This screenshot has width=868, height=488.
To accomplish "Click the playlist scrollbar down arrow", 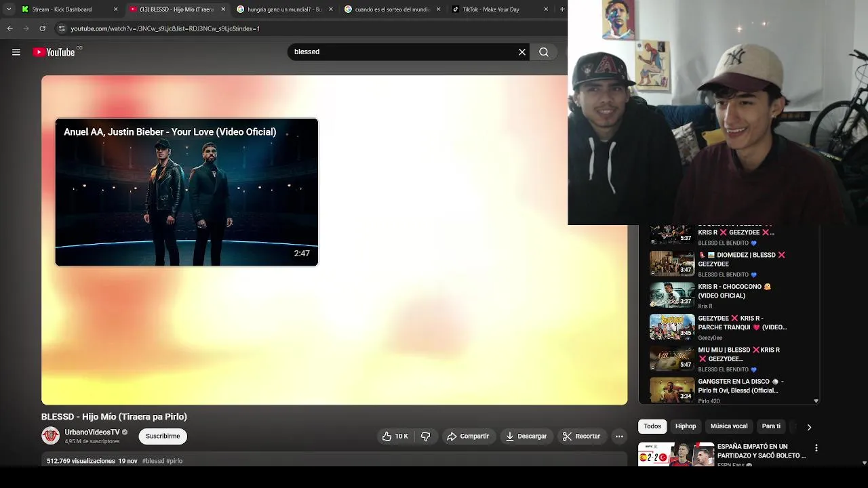I will click(x=816, y=401).
